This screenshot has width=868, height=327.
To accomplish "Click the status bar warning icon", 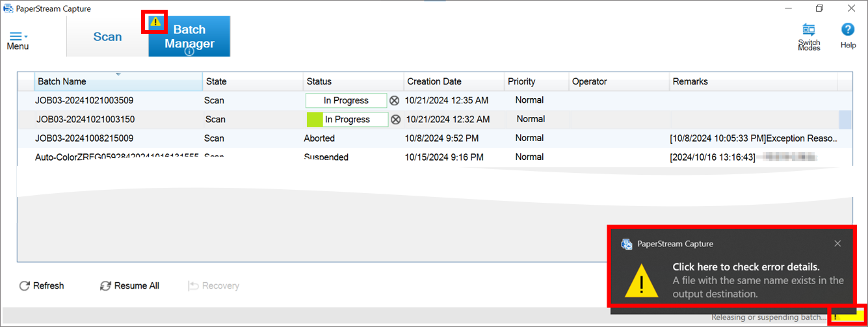I will tap(835, 317).
